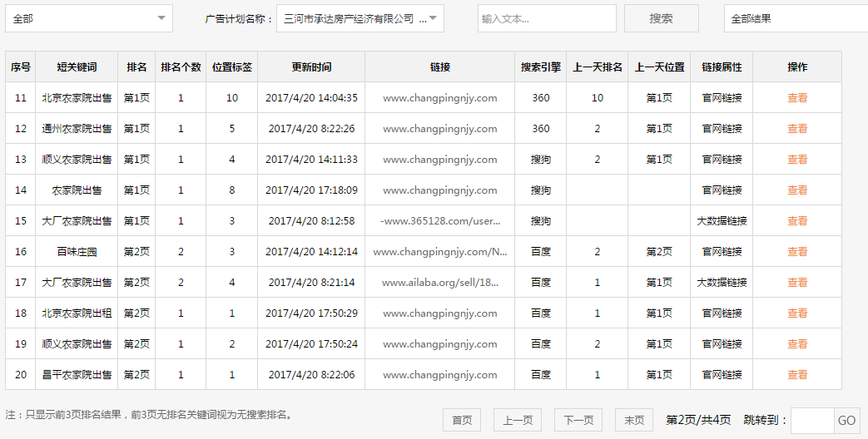Click timestamp 2017/4/20 17:50:29
This screenshot has height=439, width=868.
(x=311, y=313)
